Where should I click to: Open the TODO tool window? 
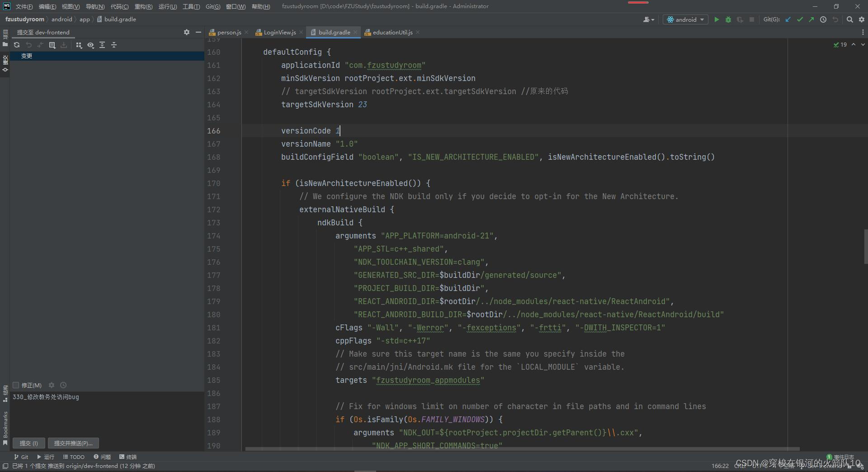pyautogui.click(x=74, y=457)
